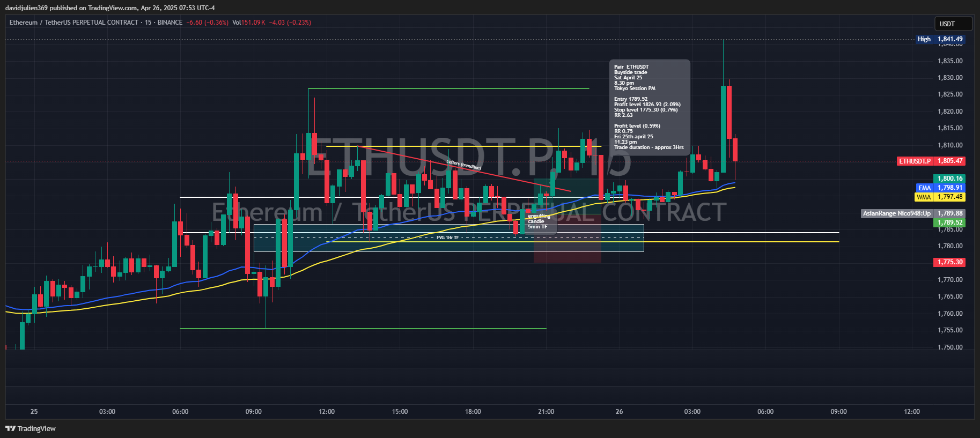Open the Ethereum / TetherUS PERPETUAL CONTRACT legend title
The image size is (980, 438).
click(x=74, y=23)
